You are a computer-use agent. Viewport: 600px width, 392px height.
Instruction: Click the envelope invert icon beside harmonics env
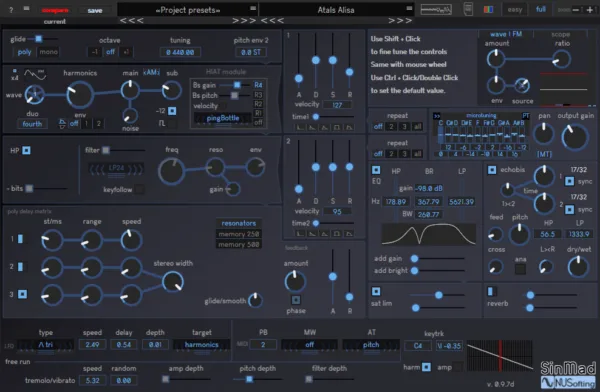(62, 124)
